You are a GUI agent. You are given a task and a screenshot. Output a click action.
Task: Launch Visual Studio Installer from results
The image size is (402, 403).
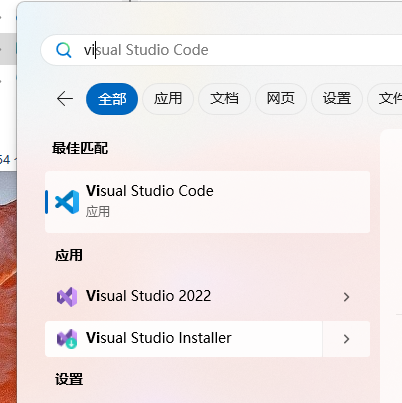(x=183, y=339)
